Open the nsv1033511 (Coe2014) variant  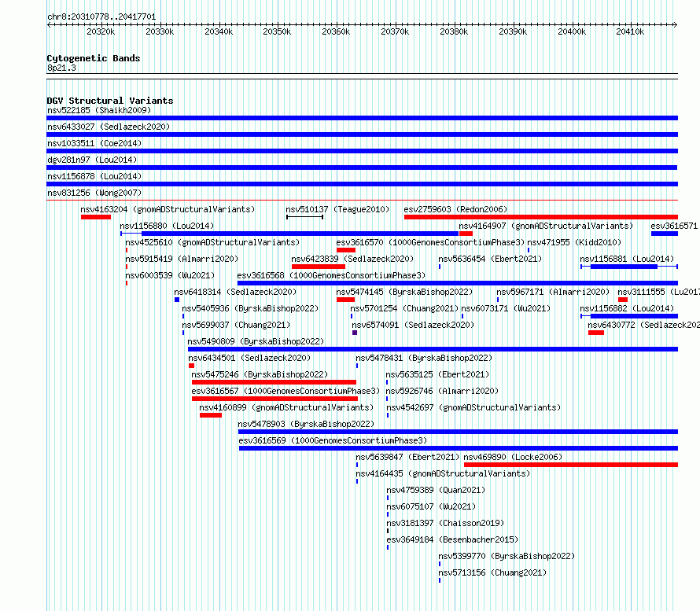[94, 143]
